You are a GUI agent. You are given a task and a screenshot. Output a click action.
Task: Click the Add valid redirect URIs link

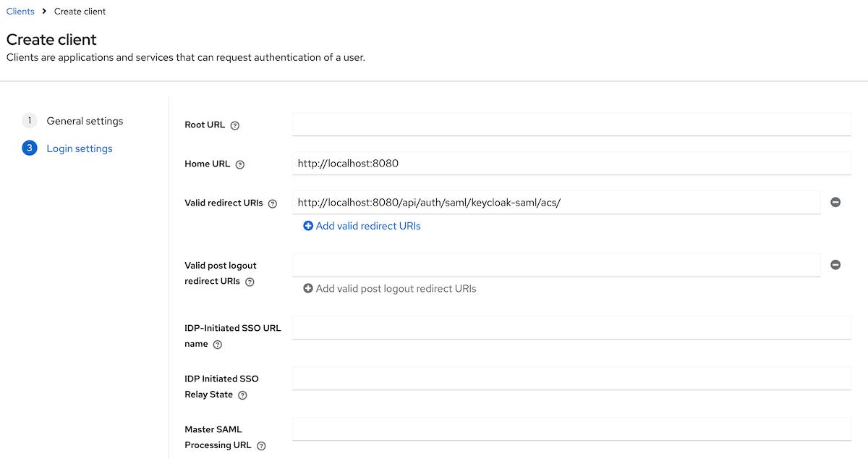[x=362, y=226]
